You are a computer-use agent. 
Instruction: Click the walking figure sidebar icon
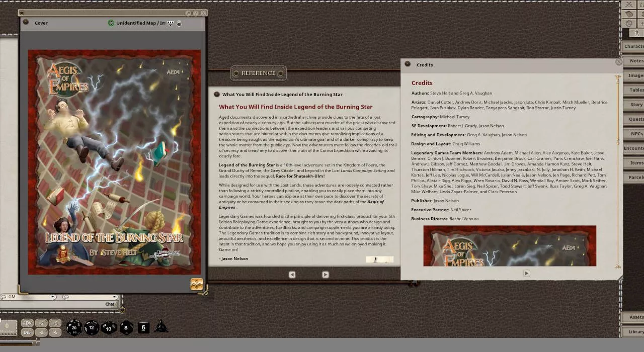click(x=637, y=33)
